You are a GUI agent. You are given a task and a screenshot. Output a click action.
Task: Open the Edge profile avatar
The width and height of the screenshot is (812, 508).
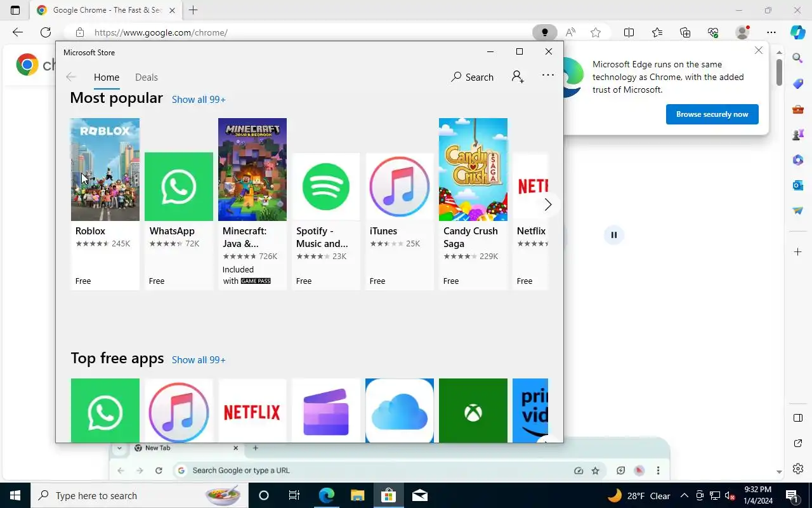click(x=742, y=32)
